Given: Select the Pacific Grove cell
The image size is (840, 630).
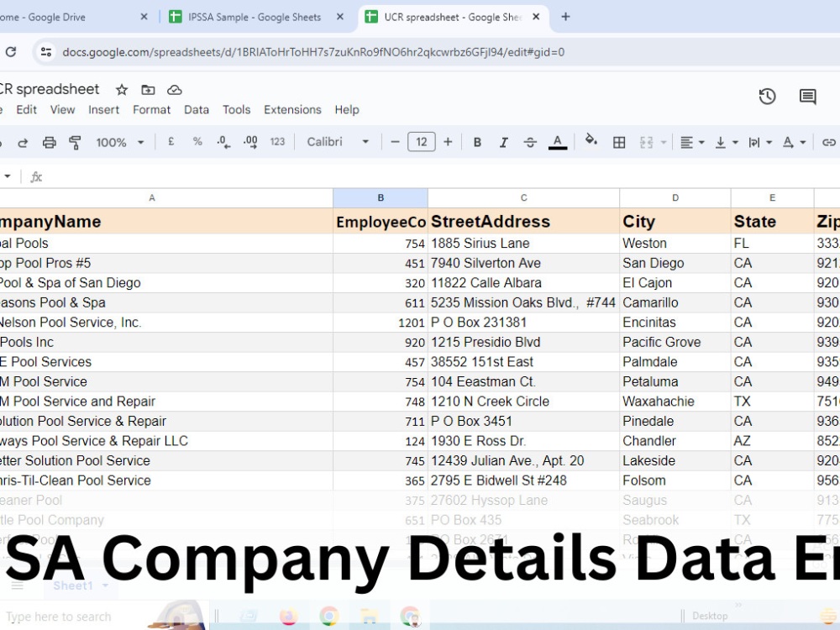Looking at the screenshot, I should [675, 343].
